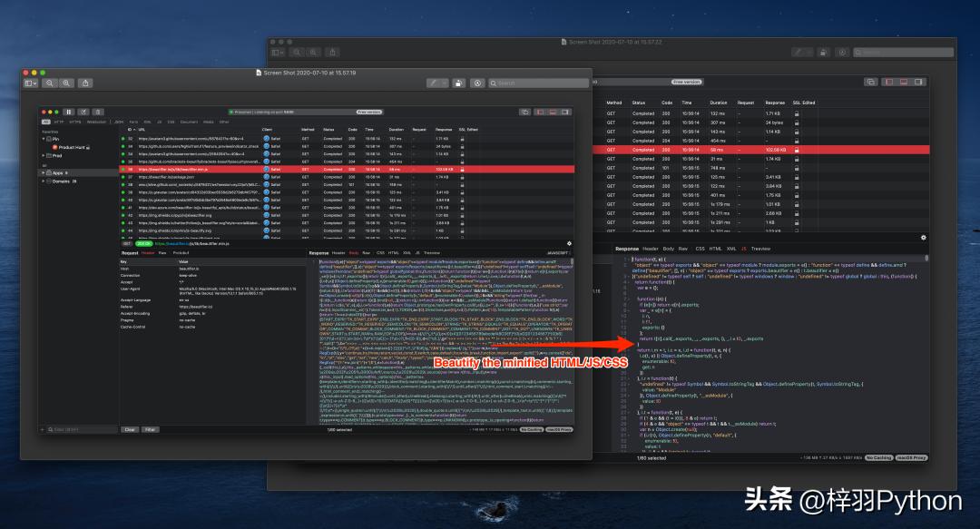The width and height of the screenshot is (980, 529).
Task: Expand the Domains group in sidebar
Action: point(44,181)
